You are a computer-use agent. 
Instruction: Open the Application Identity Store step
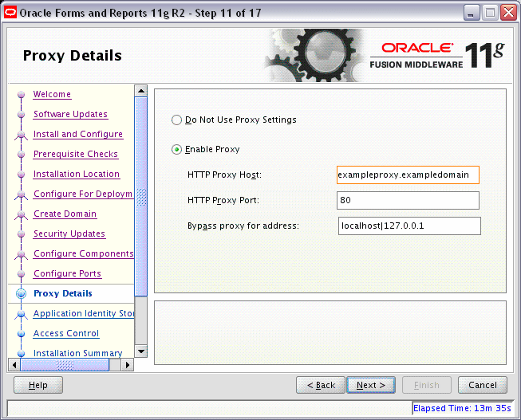pos(84,313)
